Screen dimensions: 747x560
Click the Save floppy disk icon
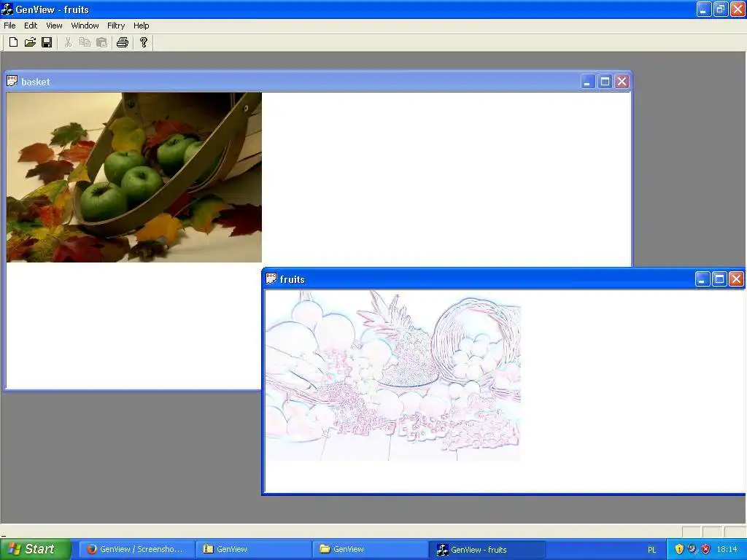(47, 42)
